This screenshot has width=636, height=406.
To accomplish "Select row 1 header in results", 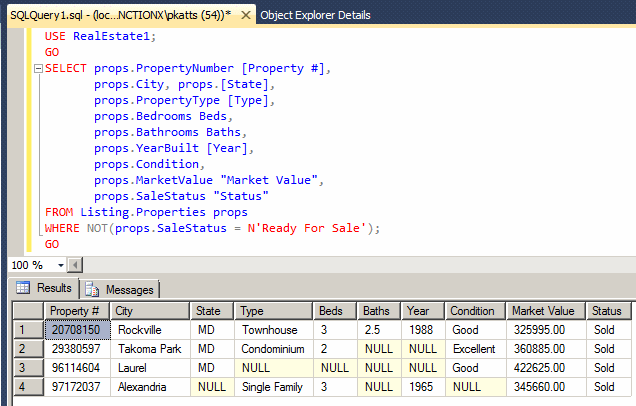I will click(x=28, y=330).
